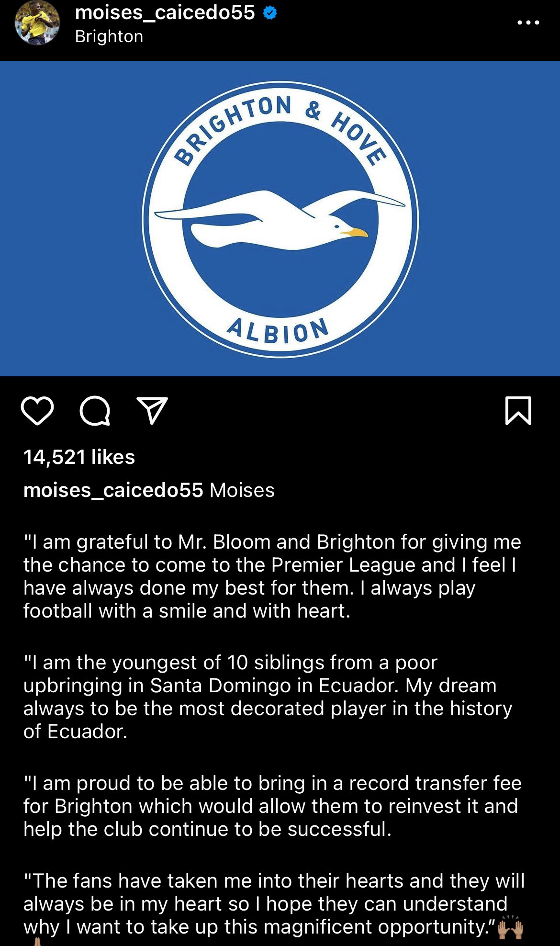The image size is (560, 946).
Task: Like the post with the heart icon
Action: coord(37,411)
